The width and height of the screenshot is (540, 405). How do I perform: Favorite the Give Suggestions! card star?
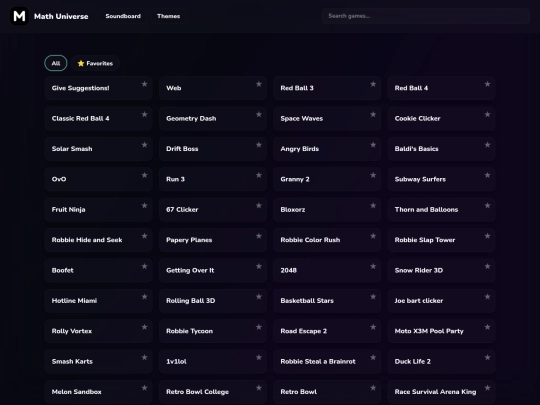point(144,84)
